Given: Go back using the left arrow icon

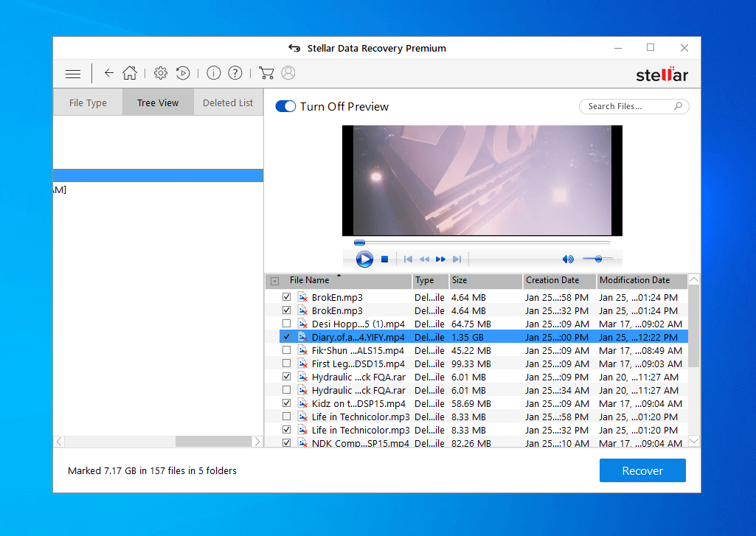Looking at the screenshot, I should point(109,73).
